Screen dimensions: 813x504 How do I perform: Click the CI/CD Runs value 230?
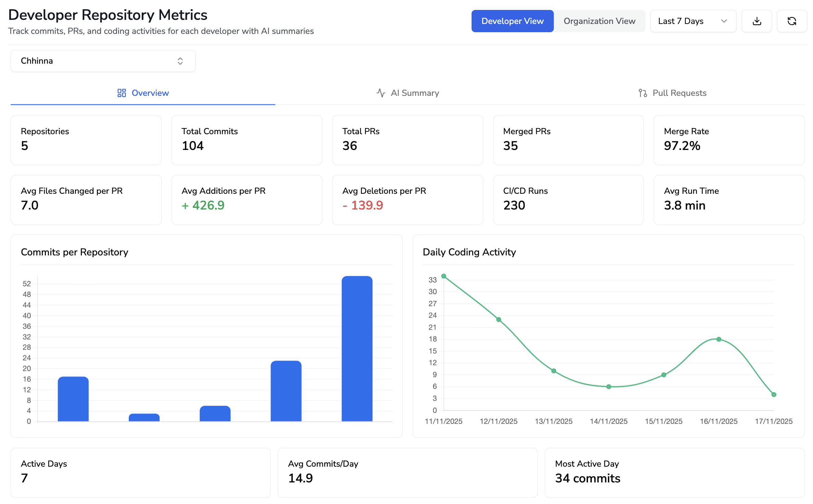514,205
